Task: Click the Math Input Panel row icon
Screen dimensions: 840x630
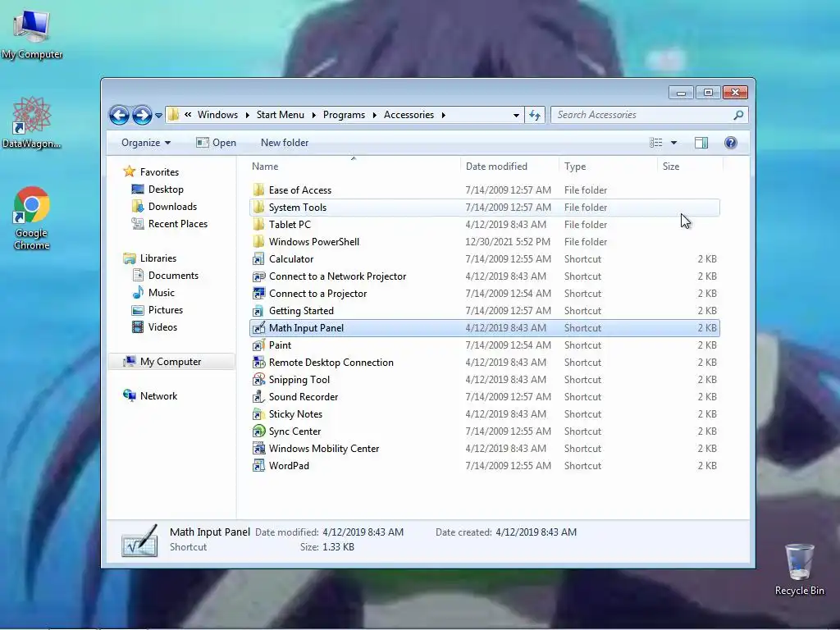Action: coord(258,328)
